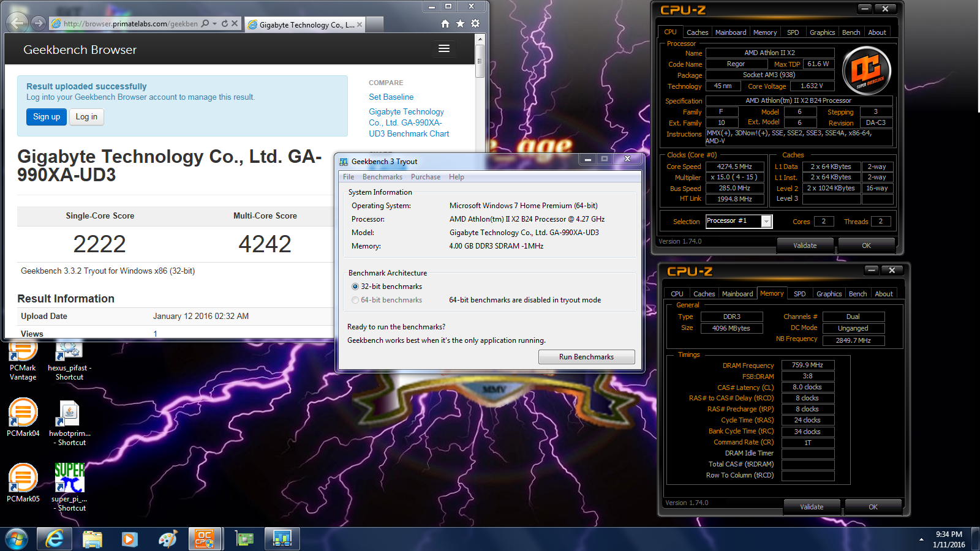The image size is (980, 551).
Task: Open favorites star icon in browser
Action: pyautogui.click(x=460, y=23)
